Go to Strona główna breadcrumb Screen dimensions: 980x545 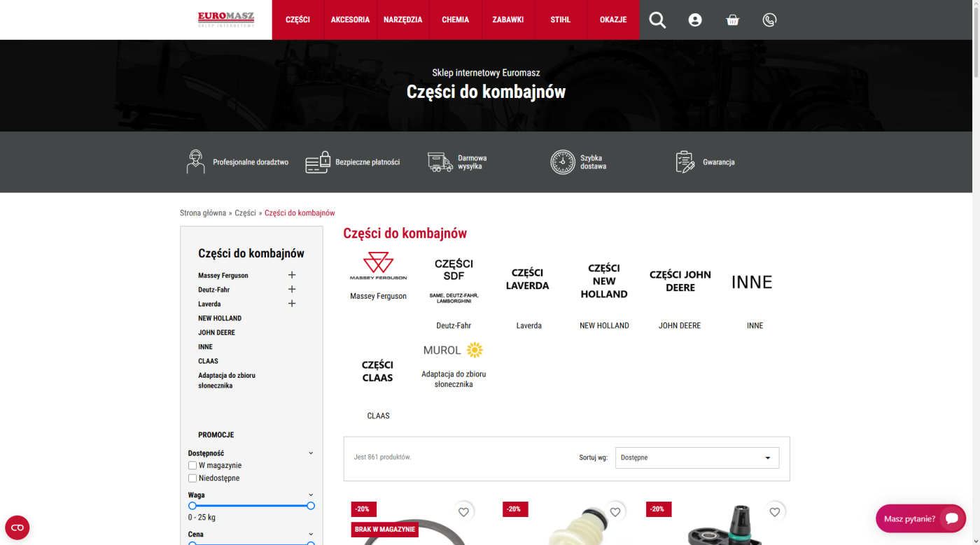click(203, 213)
